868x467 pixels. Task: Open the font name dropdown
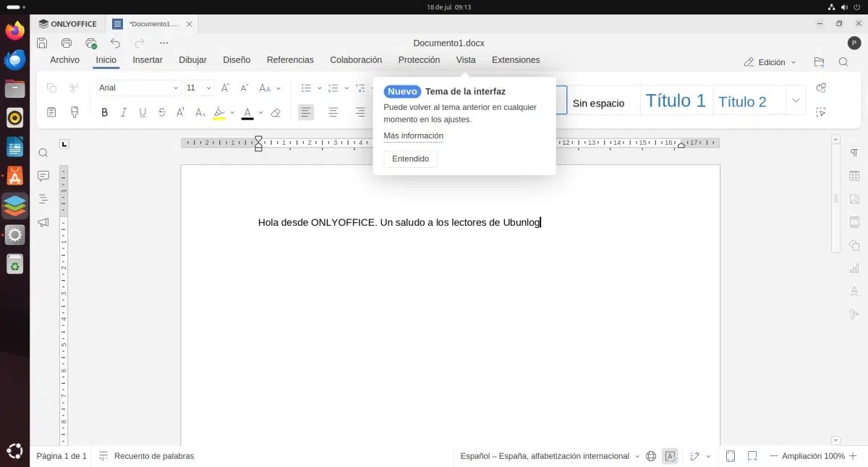coord(176,88)
